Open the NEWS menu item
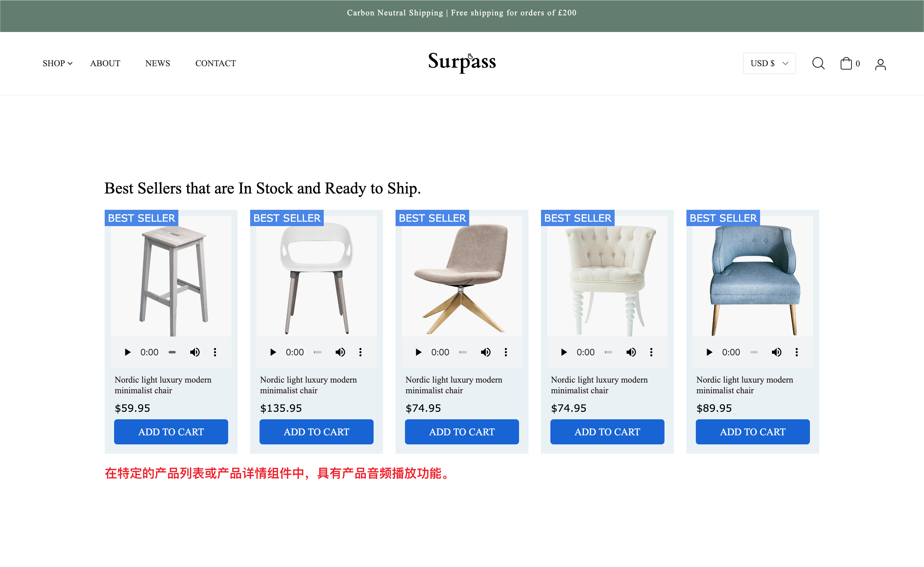Image resolution: width=924 pixels, height=567 pixels. 157,63
